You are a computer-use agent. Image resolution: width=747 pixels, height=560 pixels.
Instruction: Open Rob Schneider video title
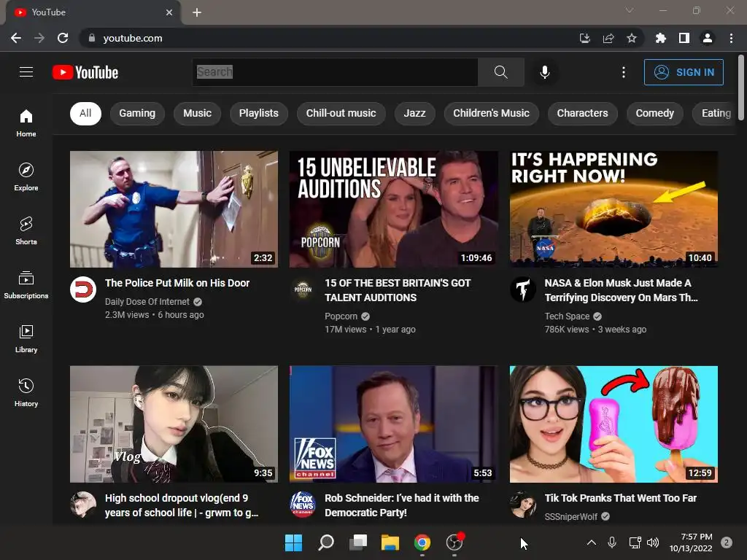[x=402, y=505]
